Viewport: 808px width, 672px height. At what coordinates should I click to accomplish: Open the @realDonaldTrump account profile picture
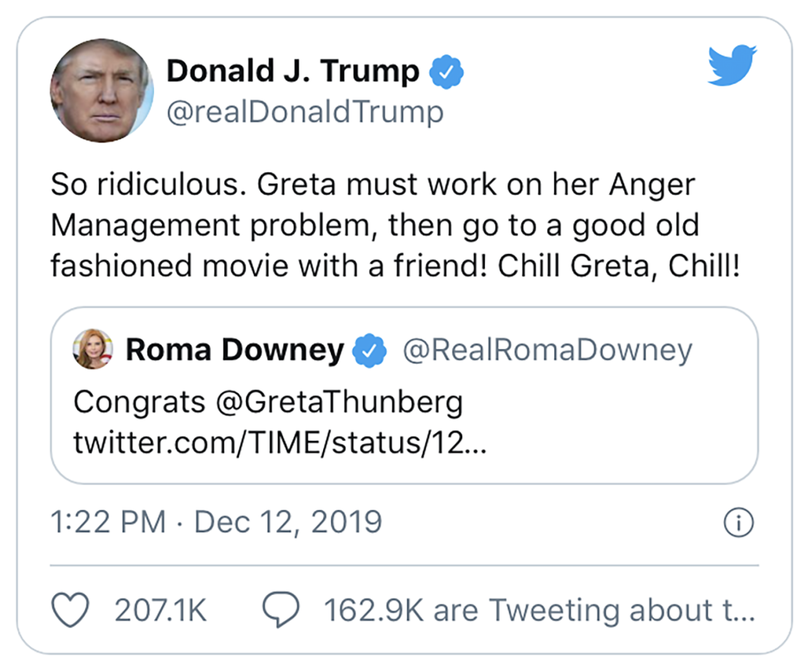(102, 90)
